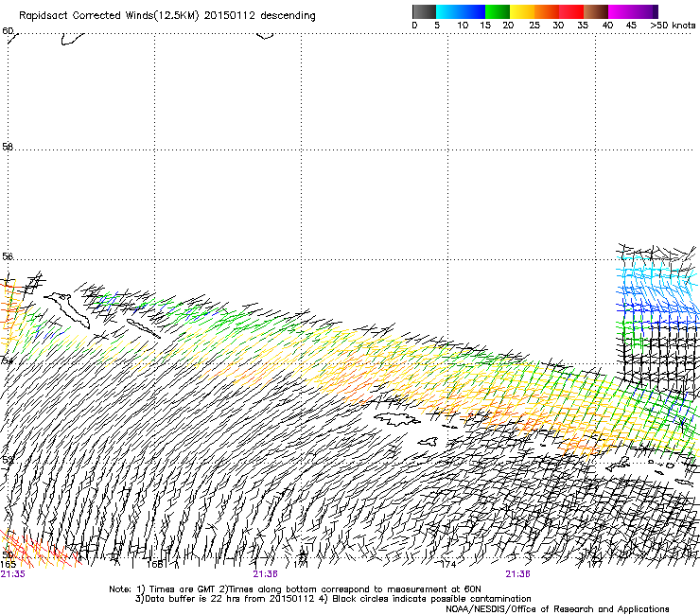Click the '58' latitude label
The width and height of the screenshot is (700, 615).
point(8,147)
